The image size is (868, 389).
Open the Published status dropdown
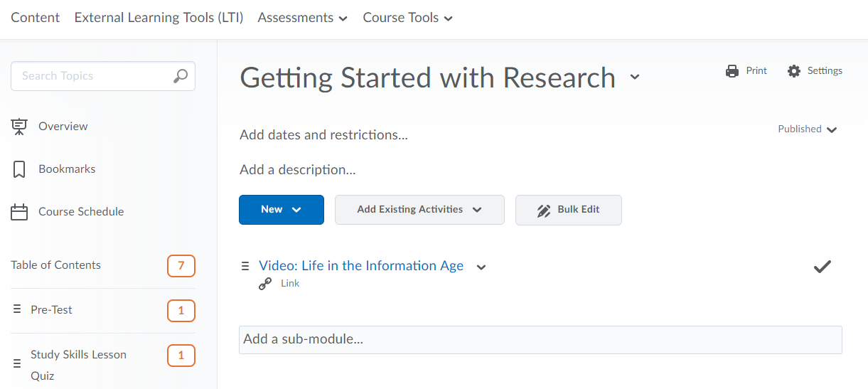point(808,129)
